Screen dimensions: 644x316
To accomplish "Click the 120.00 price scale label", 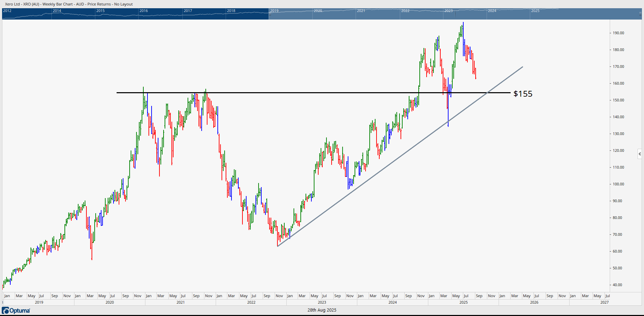I will pyautogui.click(x=619, y=151).
